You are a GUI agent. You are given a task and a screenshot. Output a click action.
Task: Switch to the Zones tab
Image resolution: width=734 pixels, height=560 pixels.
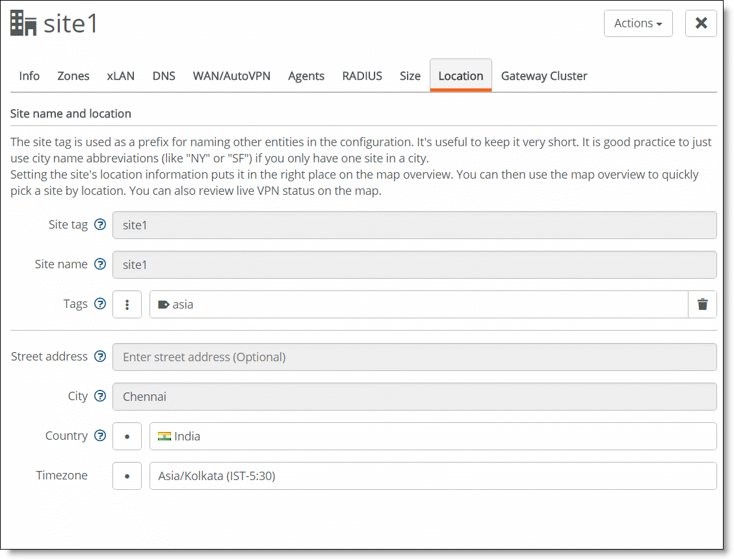[73, 76]
